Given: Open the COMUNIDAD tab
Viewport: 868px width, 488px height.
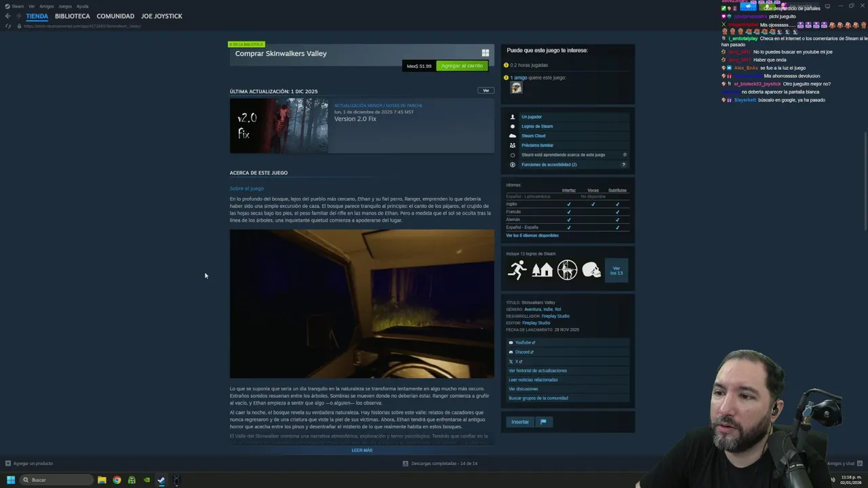Looking at the screenshot, I should [115, 16].
